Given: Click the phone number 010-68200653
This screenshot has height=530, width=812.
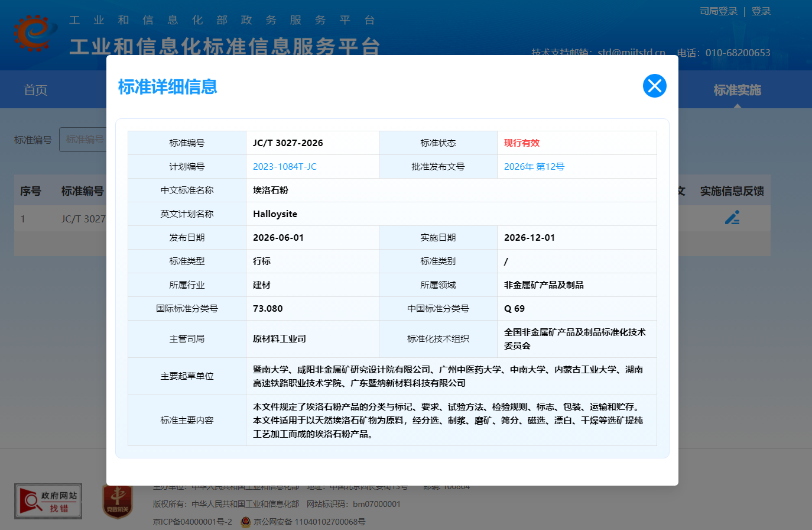Looking at the screenshot, I should [x=738, y=53].
